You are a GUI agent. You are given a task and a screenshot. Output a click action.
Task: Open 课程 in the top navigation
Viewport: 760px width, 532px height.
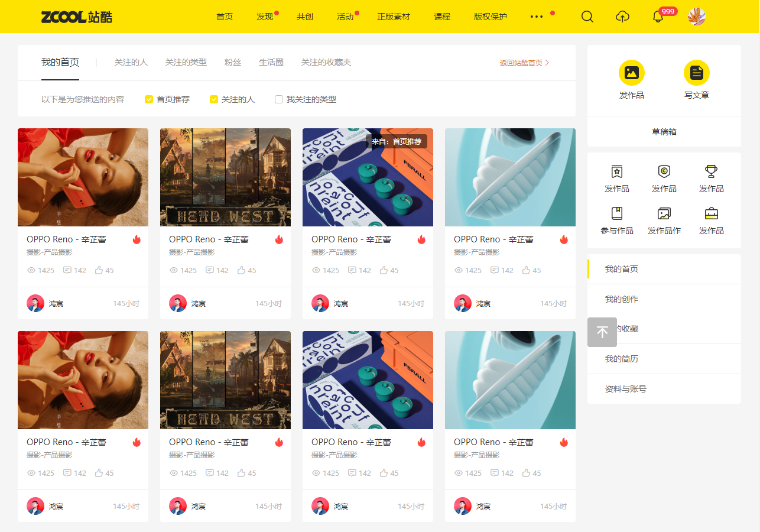point(442,17)
